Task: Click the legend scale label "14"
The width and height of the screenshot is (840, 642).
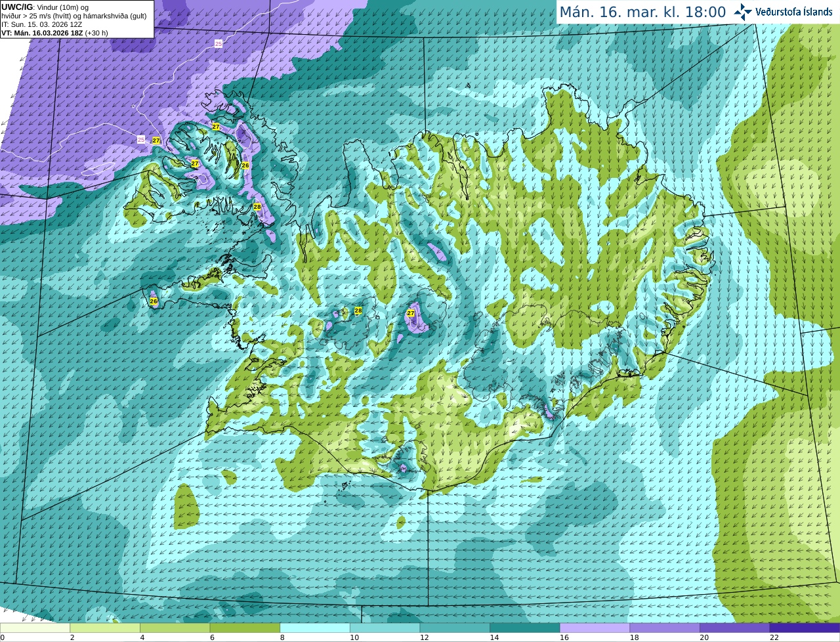Action: (494, 637)
